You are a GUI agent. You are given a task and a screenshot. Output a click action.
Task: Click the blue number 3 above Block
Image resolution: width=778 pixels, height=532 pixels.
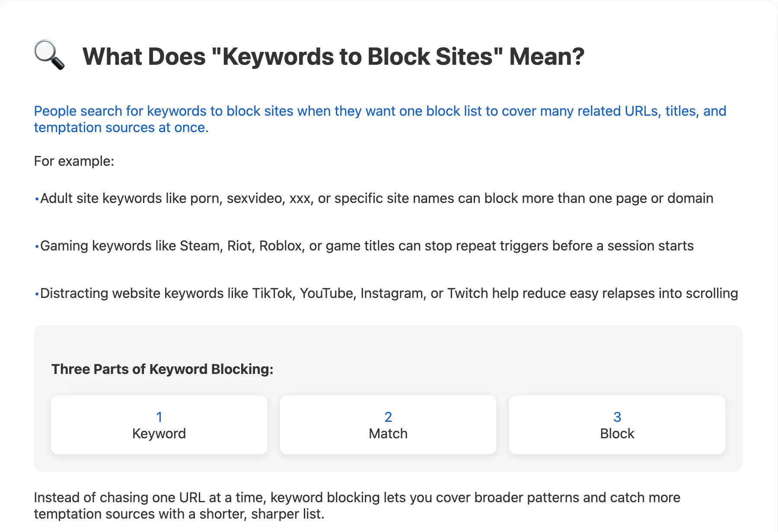617,417
